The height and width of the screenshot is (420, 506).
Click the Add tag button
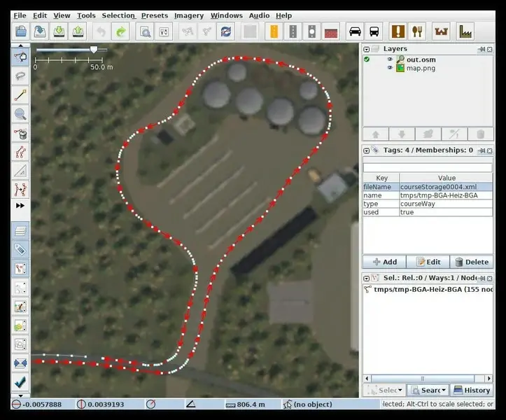tap(384, 262)
